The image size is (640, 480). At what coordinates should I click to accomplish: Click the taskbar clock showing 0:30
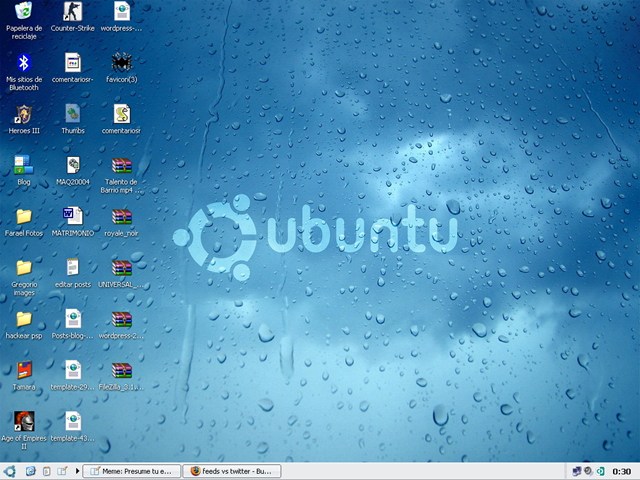pos(622,472)
